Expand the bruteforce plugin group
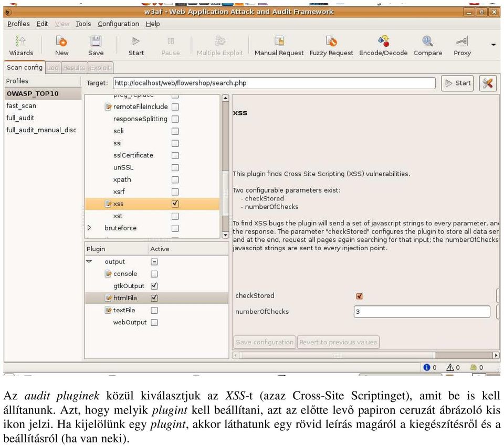The image size is (504, 446). 89,228
